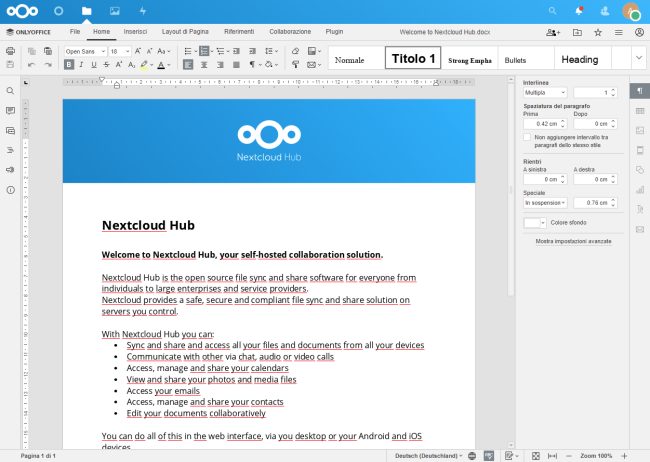
Task: Toggle italic formatting
Action: pos(81,65)
